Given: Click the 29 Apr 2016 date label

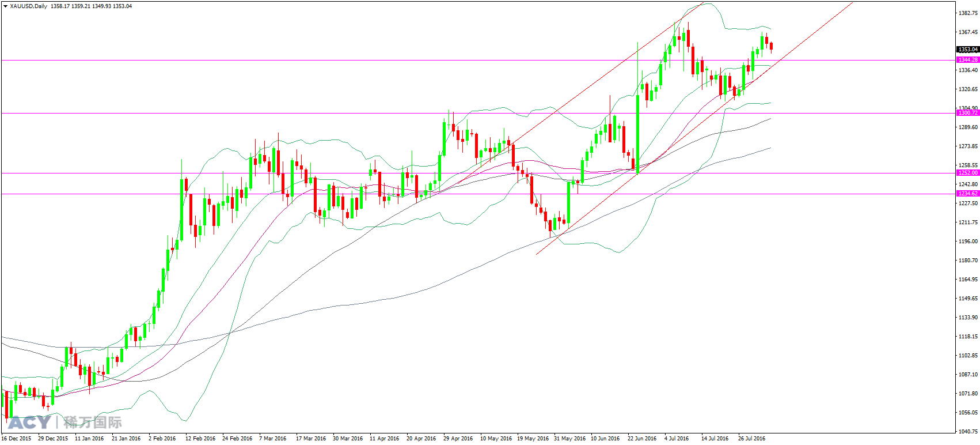Looking at the screenshot, I should point(458,439).
